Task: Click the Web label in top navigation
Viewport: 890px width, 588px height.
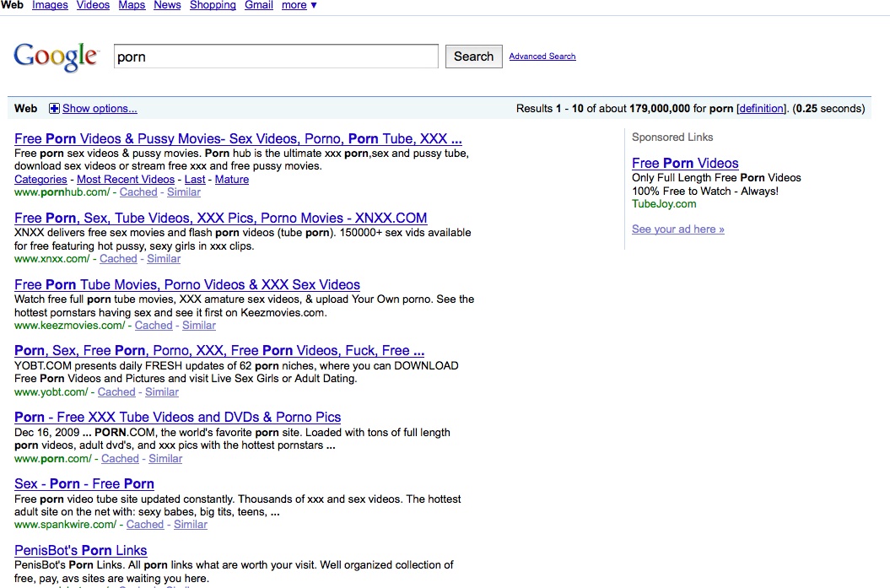Action: [12, 5]
